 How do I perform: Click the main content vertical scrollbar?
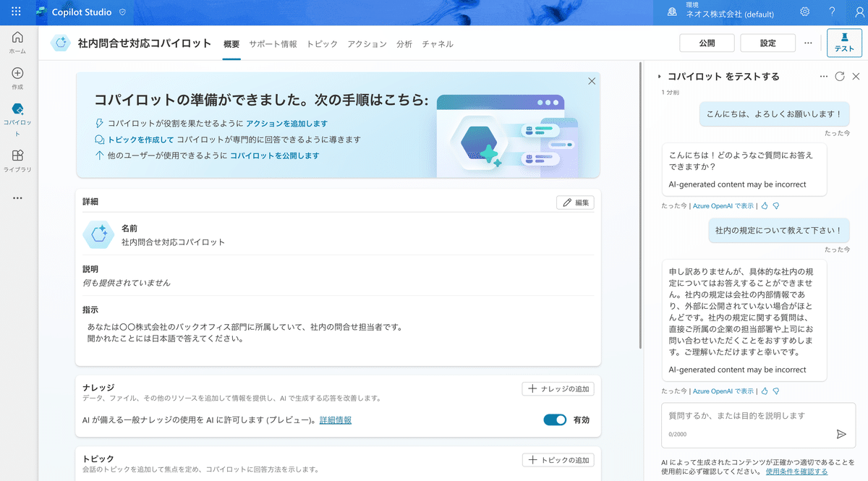click(639, 206)
